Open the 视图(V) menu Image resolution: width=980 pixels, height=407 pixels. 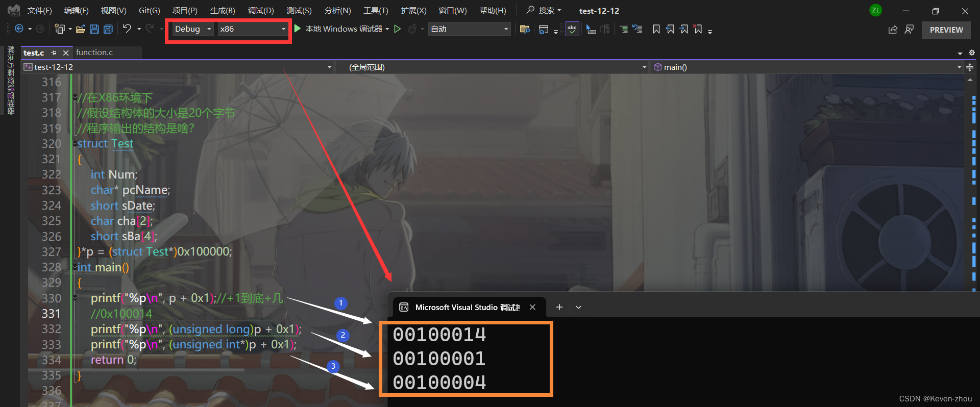pyautogui.click(x=113, y=11)
